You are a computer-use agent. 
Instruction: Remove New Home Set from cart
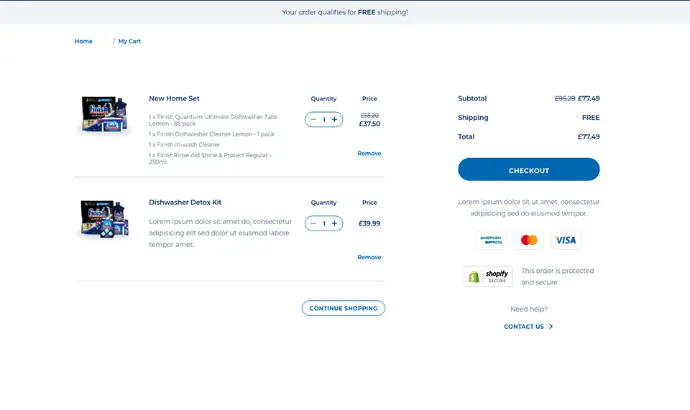[x=369, y=154]
